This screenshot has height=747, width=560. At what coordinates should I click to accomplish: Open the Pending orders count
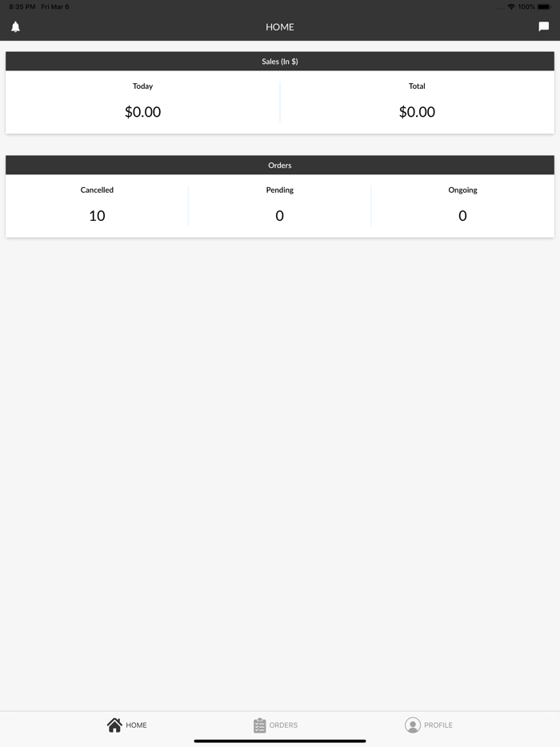[x=279, y=216]
